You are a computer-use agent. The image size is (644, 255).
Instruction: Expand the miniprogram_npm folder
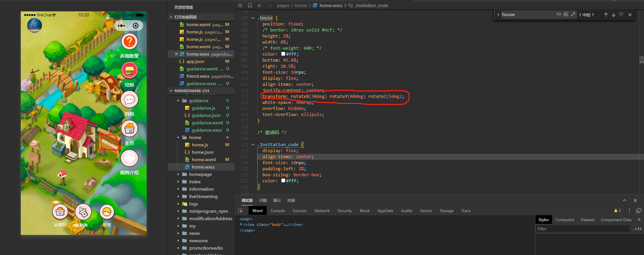pos(178,211)
